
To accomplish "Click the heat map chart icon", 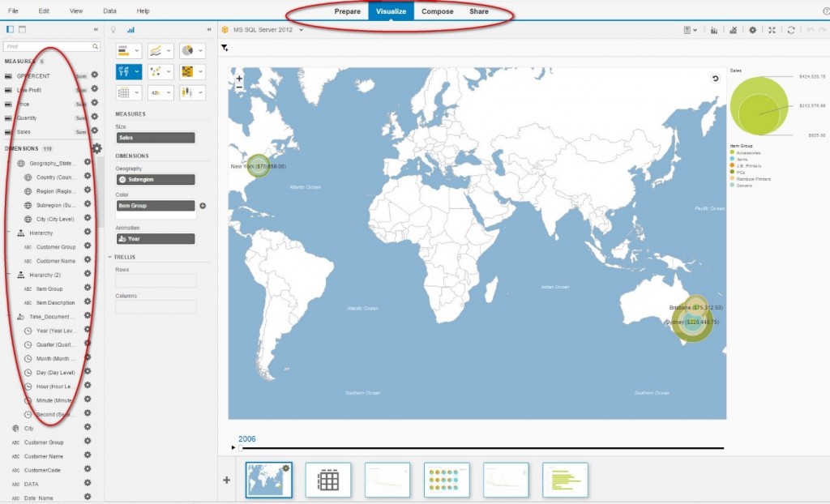I will point(187,71).
